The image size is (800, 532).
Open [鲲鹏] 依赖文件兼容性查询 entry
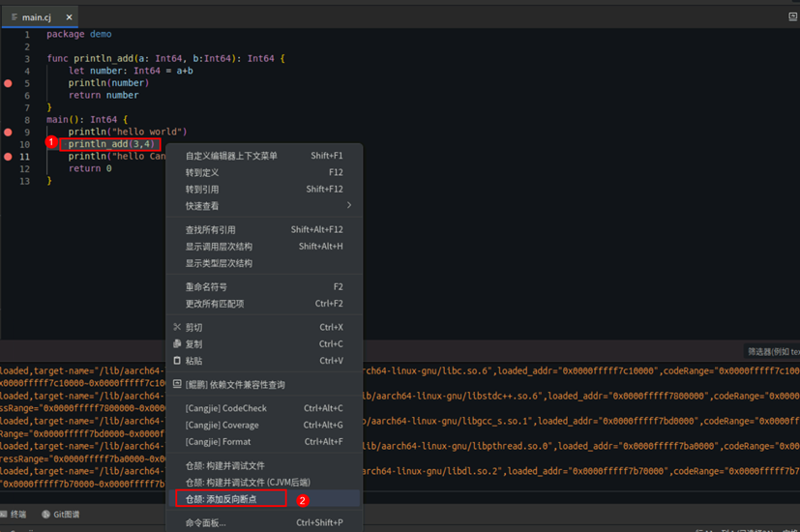[264, 385]
